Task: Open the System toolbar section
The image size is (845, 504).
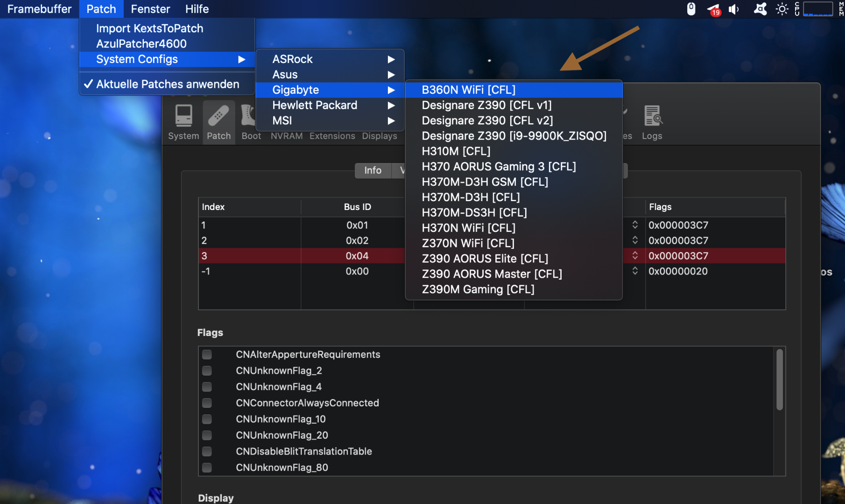Action: pos(183,122)
